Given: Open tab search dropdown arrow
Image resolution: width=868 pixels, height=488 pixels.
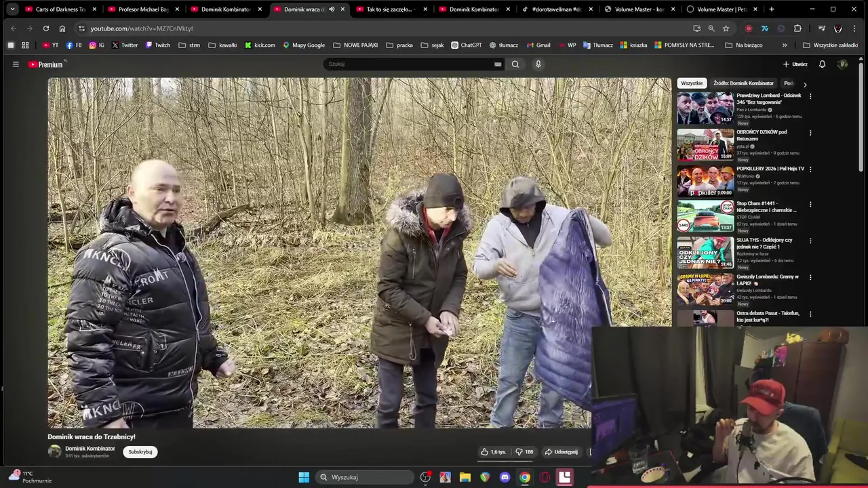Looking at the screenshot, I should (12, 9).
